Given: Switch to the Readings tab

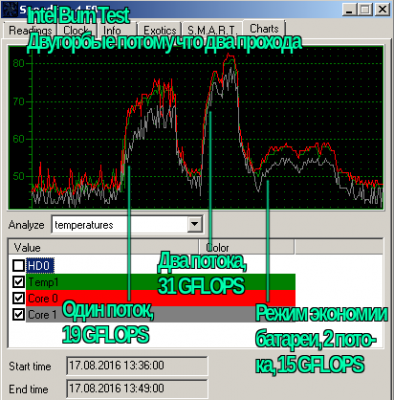Looking at the screenshot, I should coord(30,30).
